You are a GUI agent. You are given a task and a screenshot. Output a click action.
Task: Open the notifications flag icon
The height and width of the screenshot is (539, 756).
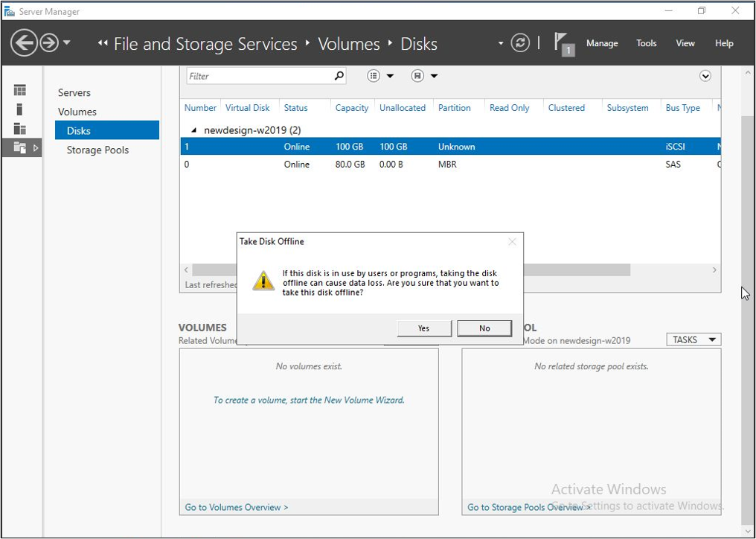tap(563, 43)
